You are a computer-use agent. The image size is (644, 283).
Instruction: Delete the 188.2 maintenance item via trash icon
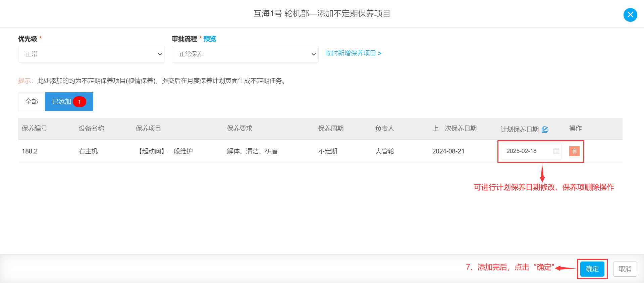[574, 151]
